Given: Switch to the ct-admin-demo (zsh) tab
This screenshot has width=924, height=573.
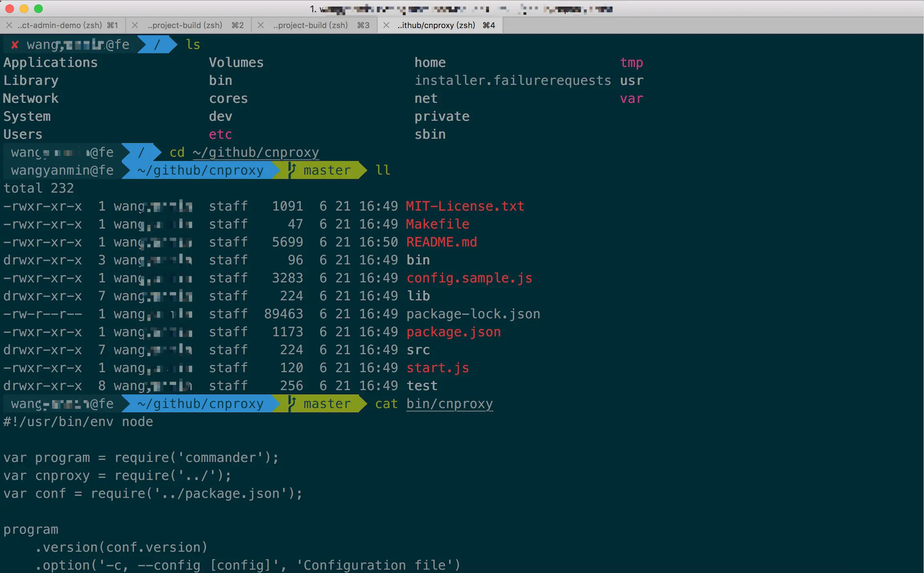Looking at the screenshot, I should [x=60, y=25].
